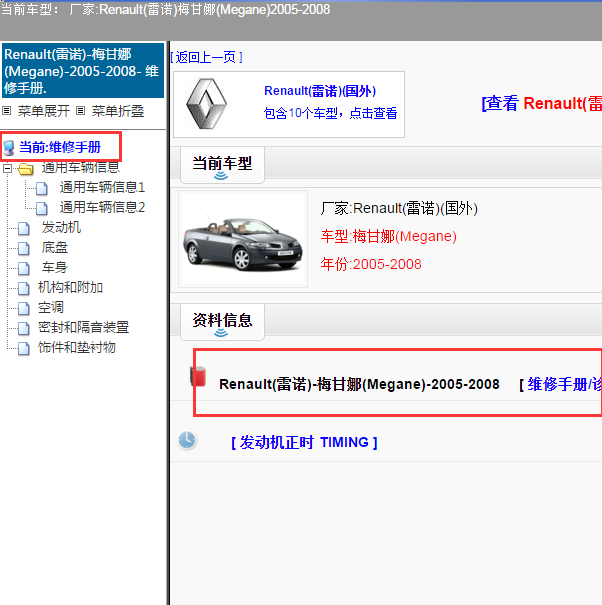
Task: Open 通用车辆信息2 in the tree
Action: (102, 208)
